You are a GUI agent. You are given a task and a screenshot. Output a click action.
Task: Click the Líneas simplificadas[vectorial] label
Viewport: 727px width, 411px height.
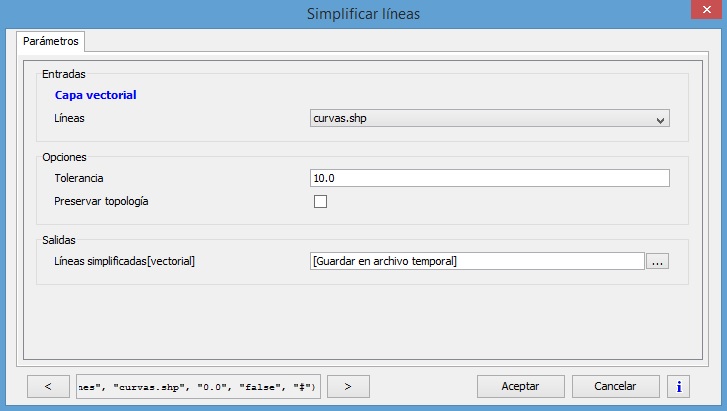(124, 261)
